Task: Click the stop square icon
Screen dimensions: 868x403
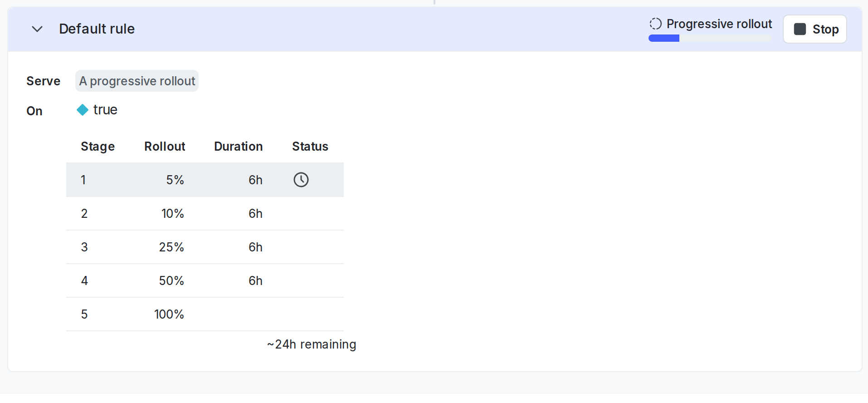Action: pos(800,29)
